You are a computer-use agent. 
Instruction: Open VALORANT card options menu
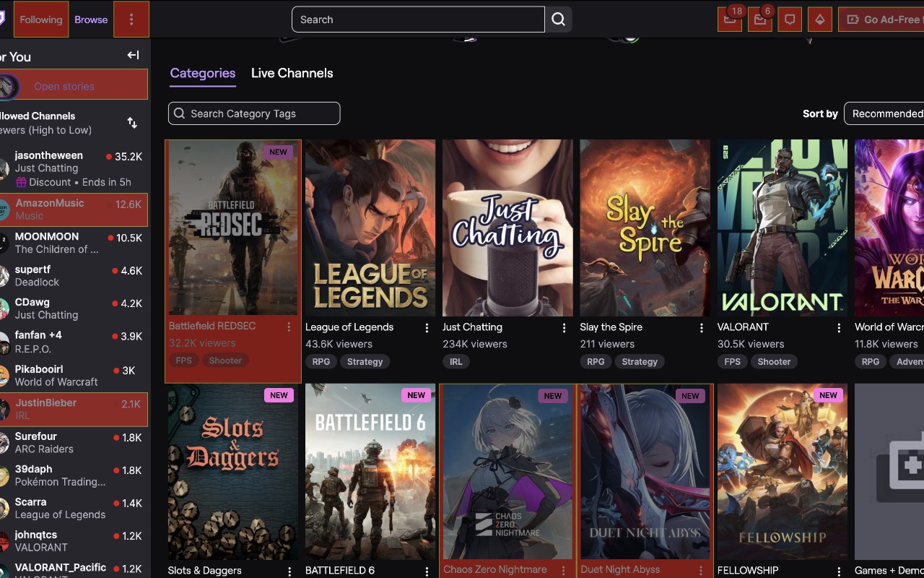[x=839, y=328]
